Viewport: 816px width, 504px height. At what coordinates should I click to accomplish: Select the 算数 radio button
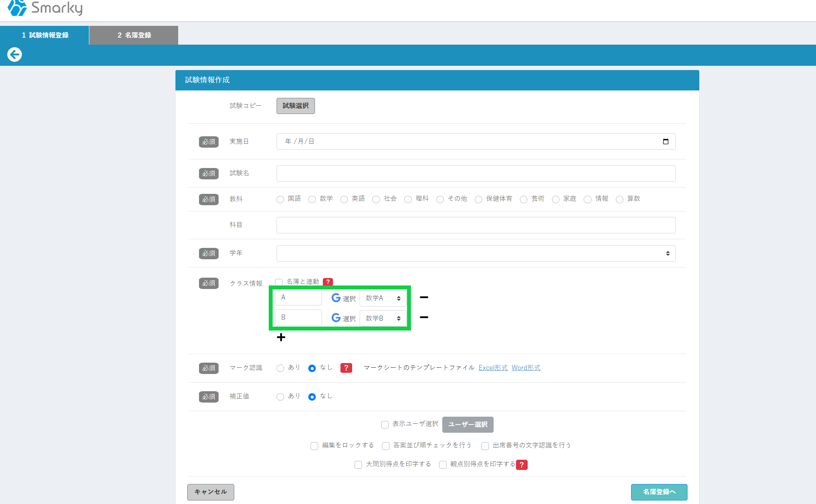click(x=619, y=199)
